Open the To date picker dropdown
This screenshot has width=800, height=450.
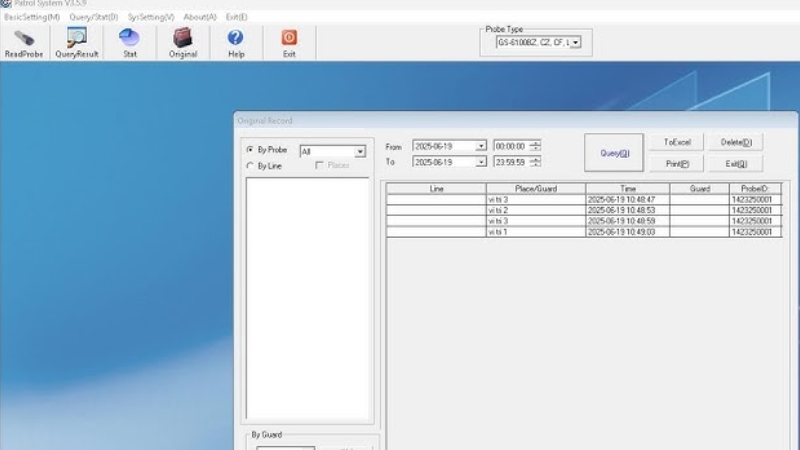tap(481, 162)
